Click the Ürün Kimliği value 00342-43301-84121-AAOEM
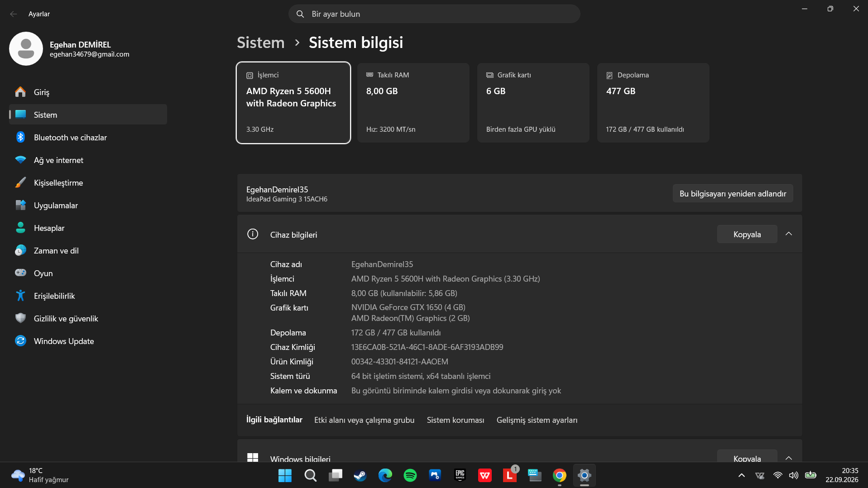 pyautogui.click(x=400, y=362)
